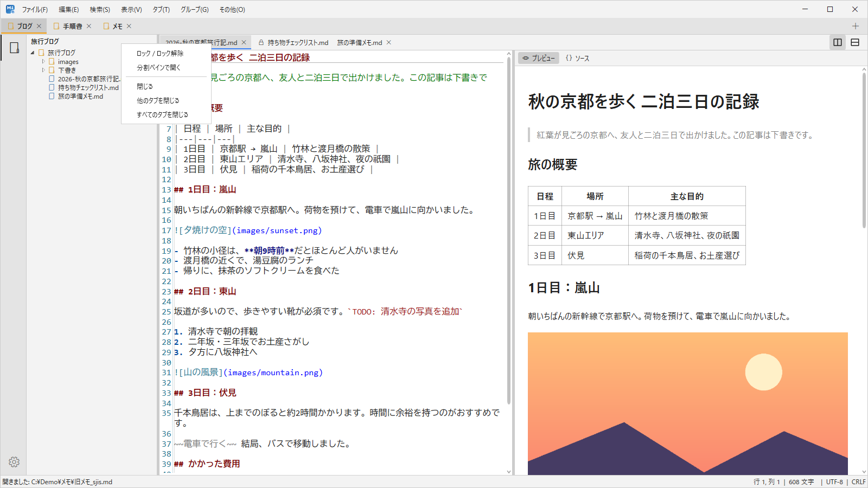Open the グループ(G) menu
Viewport: 868px width, 488px height.
(x=195, y=9)
